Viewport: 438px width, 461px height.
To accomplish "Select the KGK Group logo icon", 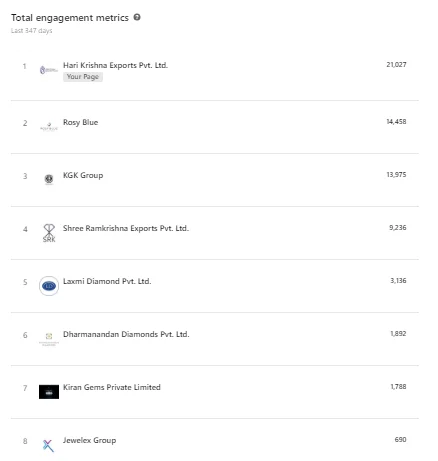I will click(49, 179).
